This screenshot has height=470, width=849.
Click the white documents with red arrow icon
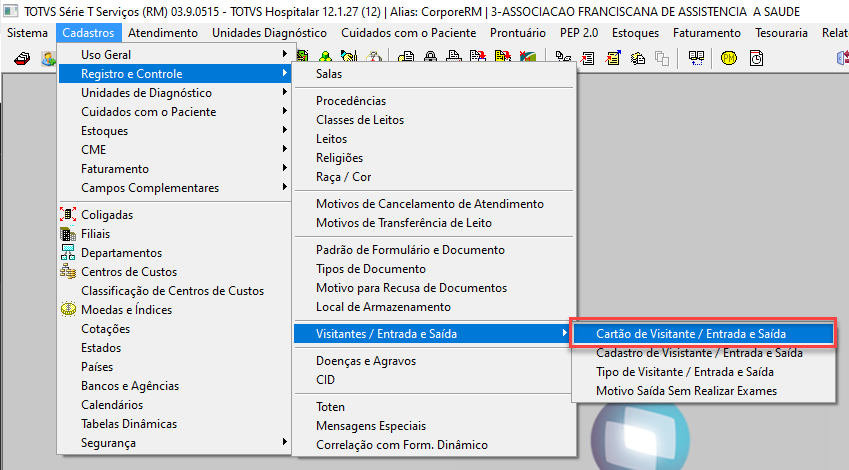tap(478, 57)
